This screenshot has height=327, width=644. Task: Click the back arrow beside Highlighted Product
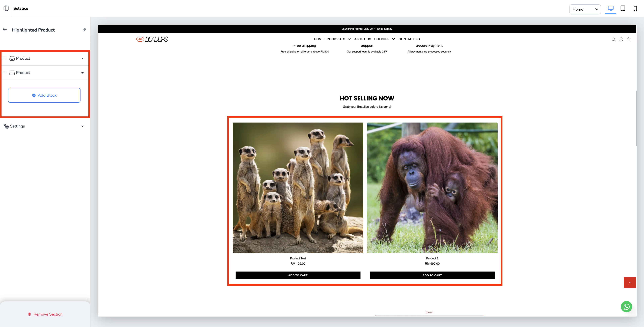pos(5,30)
